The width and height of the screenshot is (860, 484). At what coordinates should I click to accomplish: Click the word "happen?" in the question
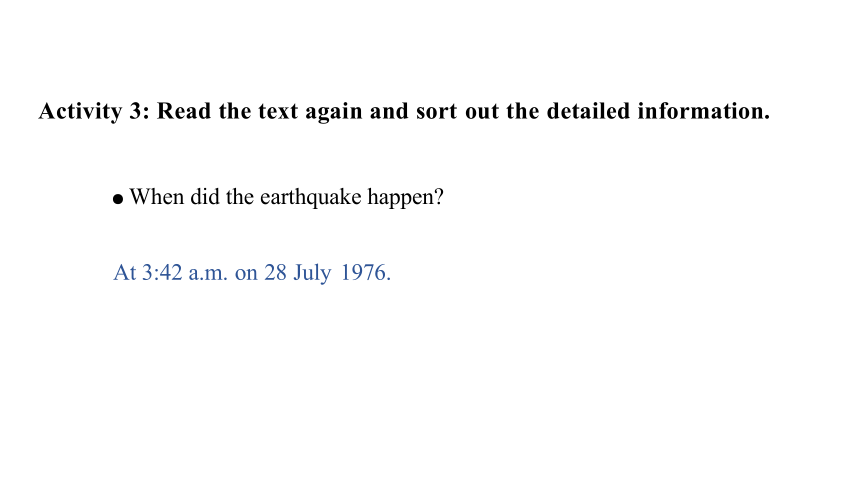click(405, 198)
